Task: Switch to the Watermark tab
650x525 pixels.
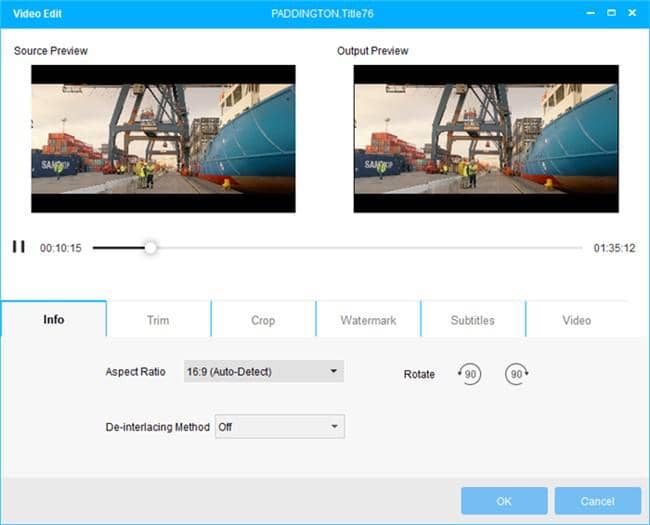Action: point(368,320)
